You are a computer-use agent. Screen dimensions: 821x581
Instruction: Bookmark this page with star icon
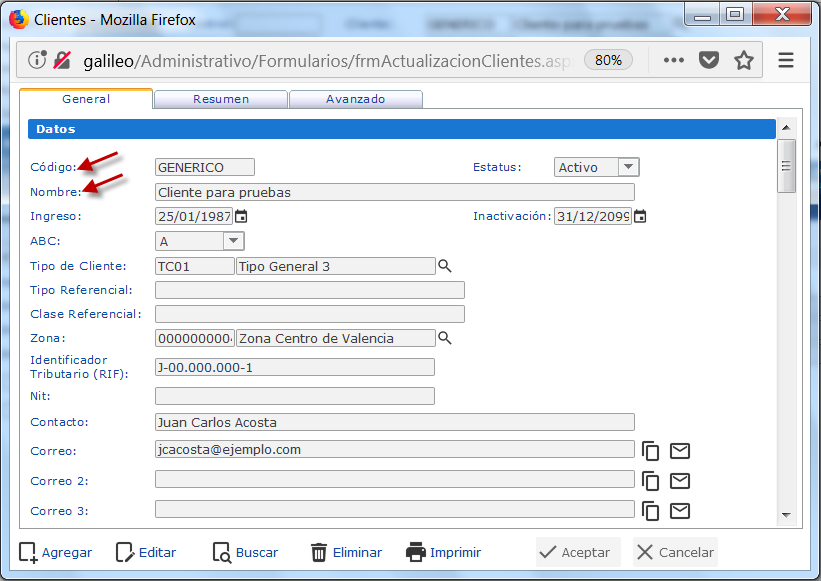coord(744,60)
